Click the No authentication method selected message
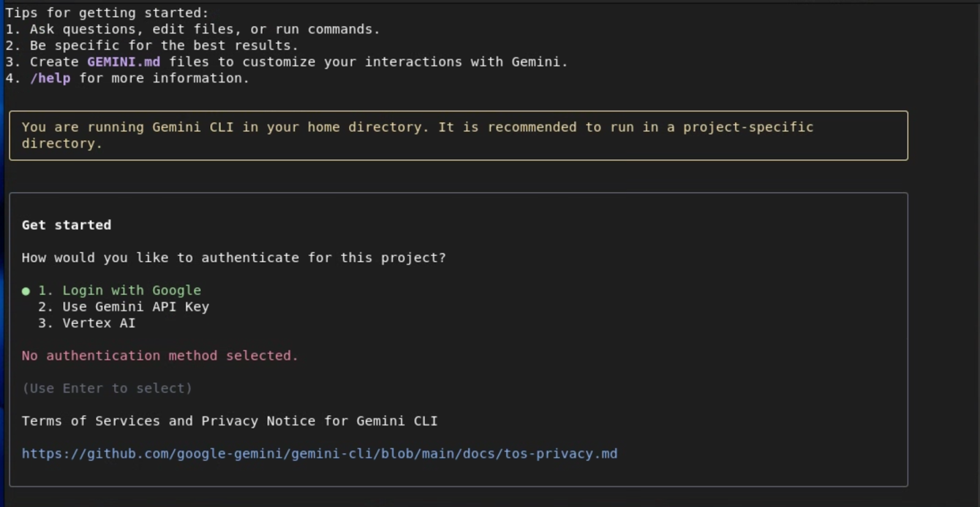The height and width of the screenshot is (507, 980). click(160, 356)
